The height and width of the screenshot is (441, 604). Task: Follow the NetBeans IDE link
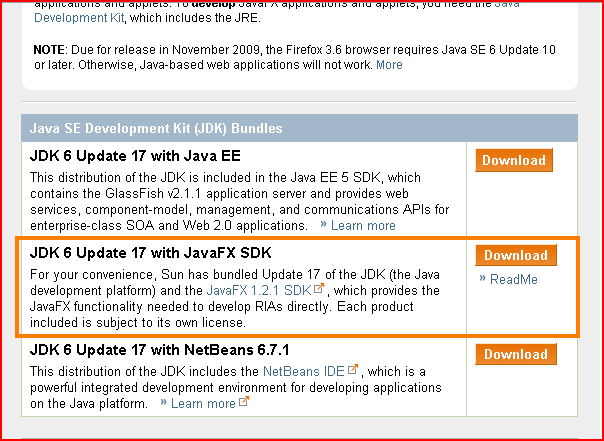304,371
